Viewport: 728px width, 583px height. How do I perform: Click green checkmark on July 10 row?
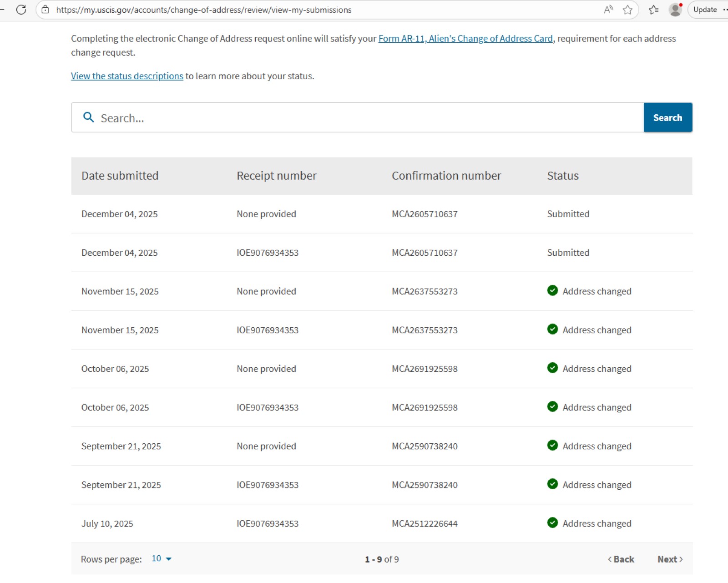point(552,522)
